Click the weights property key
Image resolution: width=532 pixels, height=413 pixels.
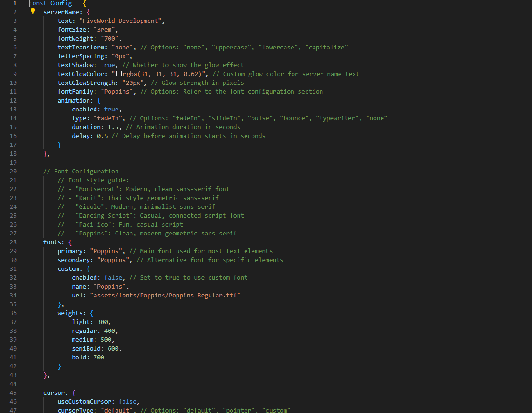(70, 313)
